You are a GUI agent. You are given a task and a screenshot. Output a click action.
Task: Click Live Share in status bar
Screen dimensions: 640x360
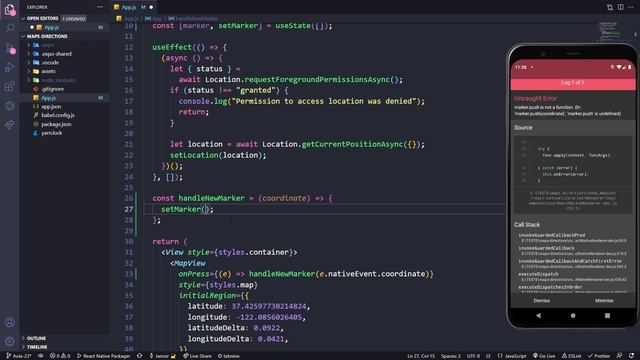(x=197, y=356)
